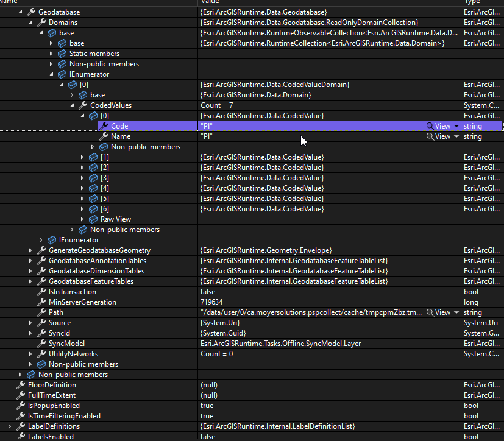The image size is (504, 441).
Task: Select the IsInTransaction false value
Action: [x=208, y=292]
